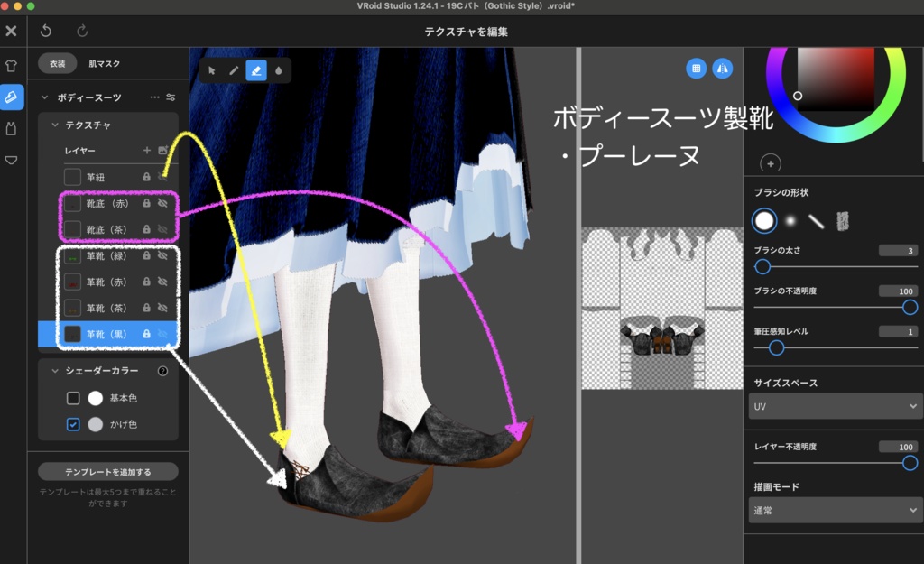Add a new layer with the plus icon
Image resolution: width=924 pixels, height=564 pixels.
147,150
